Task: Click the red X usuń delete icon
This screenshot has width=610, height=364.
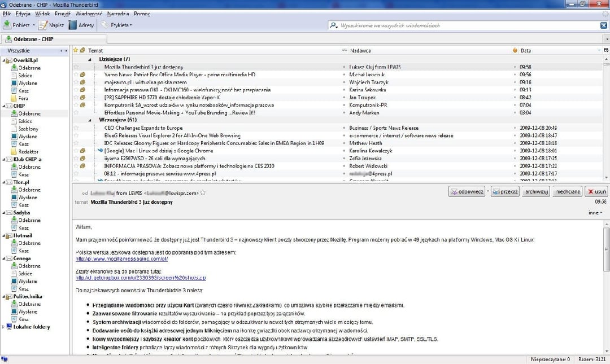Action: [591, 191]
